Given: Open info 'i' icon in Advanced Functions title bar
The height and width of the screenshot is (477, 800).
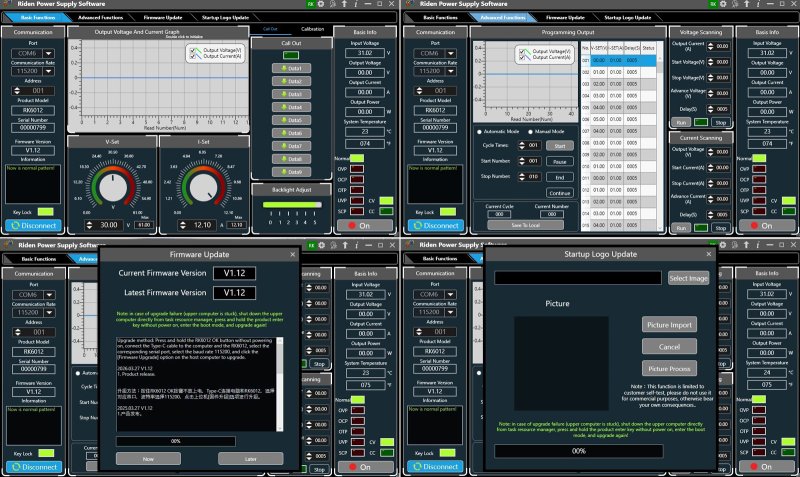Looking at the screenshot, I should click(758, 4).
